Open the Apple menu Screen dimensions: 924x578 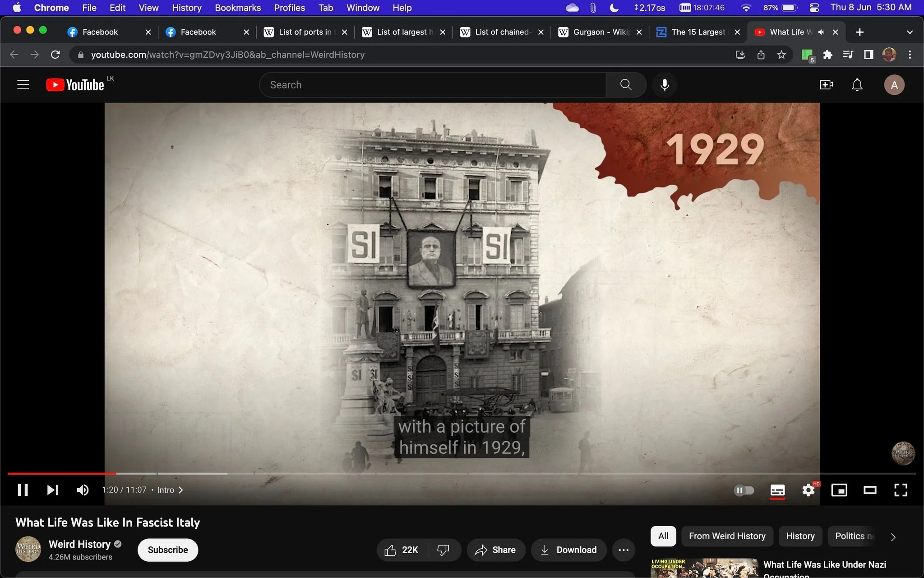[x=17, y=8]
